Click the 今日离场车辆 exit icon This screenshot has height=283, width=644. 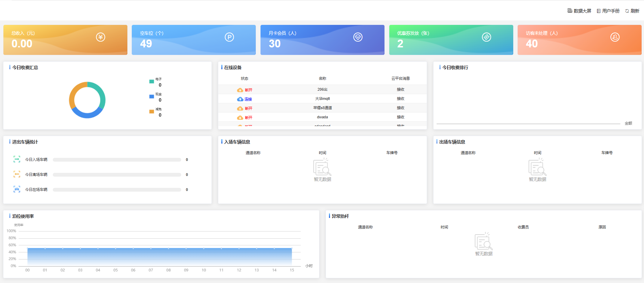[x=17, y=174]
